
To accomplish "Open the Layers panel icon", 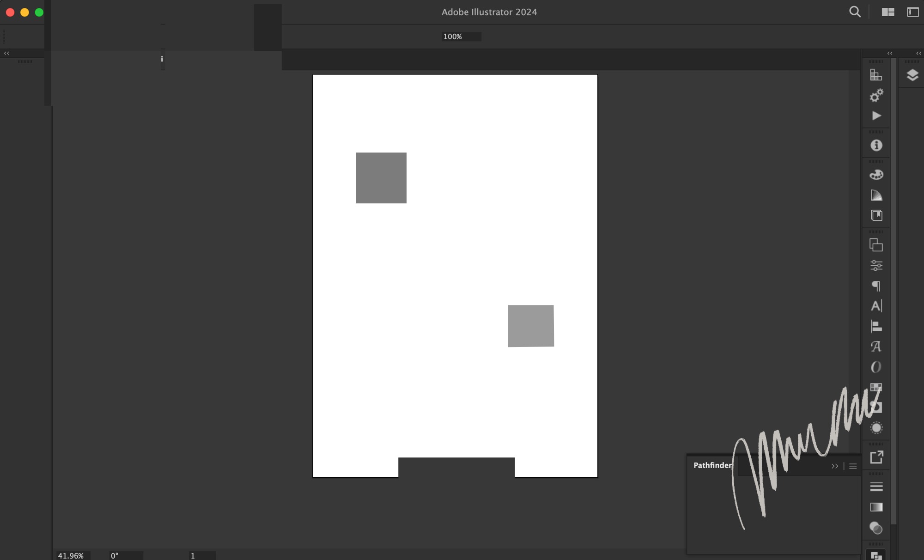I will point(912,75).
